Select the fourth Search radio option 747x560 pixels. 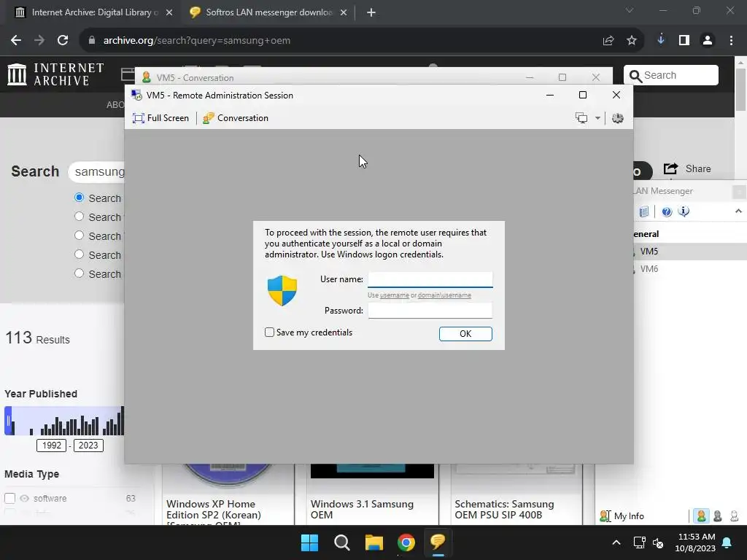point(79,254)
